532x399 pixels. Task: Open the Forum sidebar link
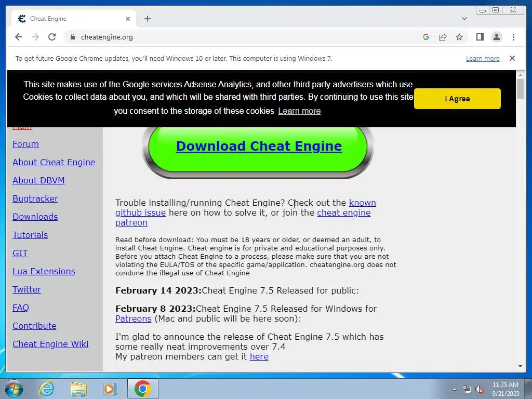26,144
